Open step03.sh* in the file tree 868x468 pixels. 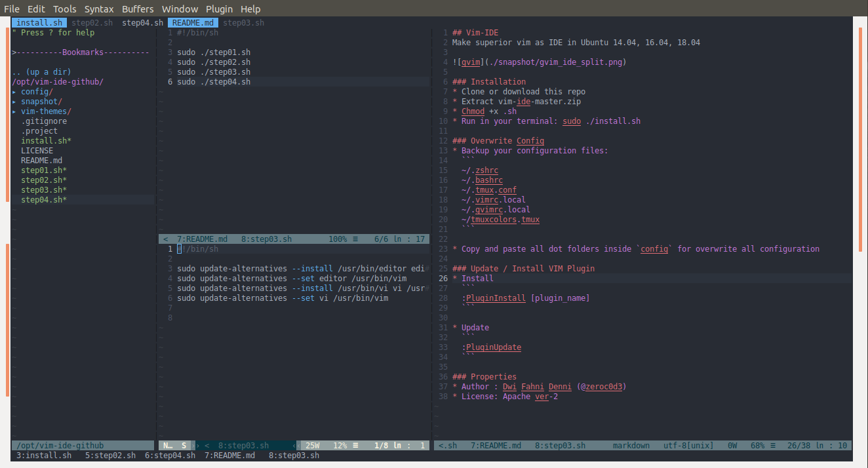pyautogui.click(x=44, y=190)
